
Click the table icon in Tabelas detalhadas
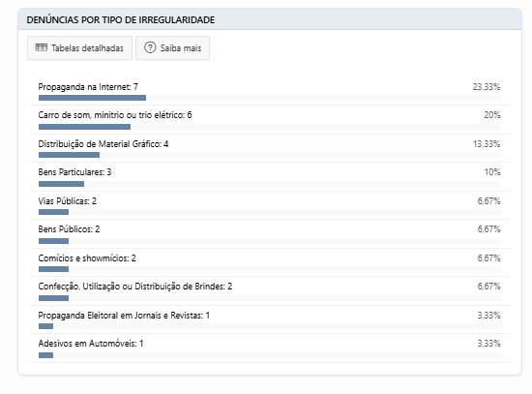[42, 47]
